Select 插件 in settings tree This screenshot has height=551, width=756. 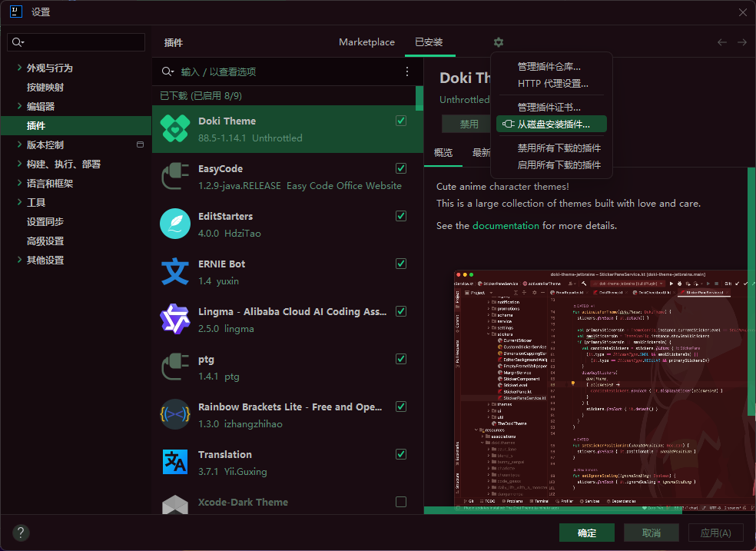click(76, 125)
